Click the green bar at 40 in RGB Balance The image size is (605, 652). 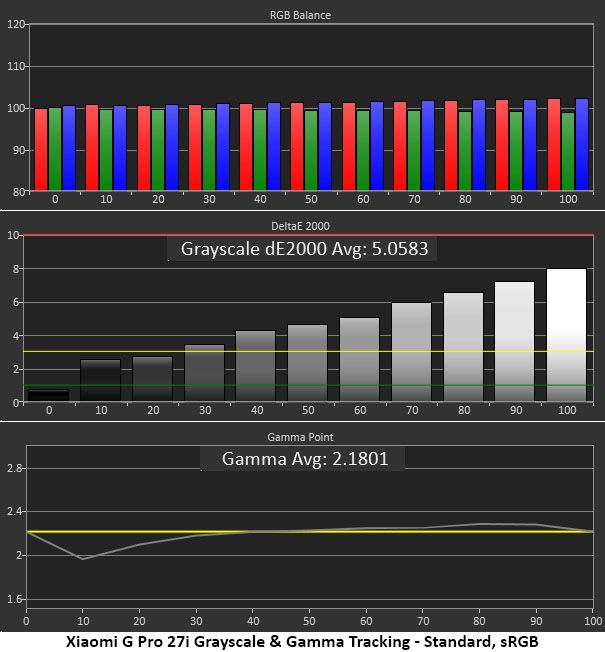pos(260,150)
